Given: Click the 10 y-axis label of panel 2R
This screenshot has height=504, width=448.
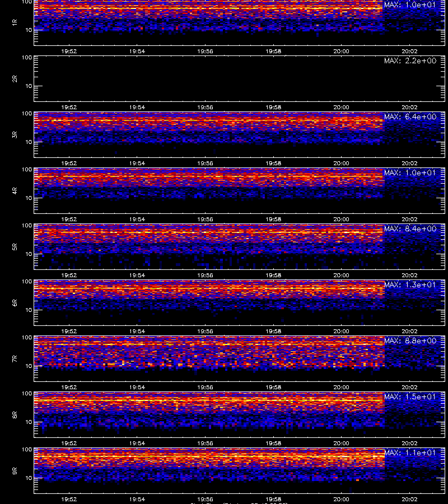Looking at the screenshot, I should tap(29, 86).
